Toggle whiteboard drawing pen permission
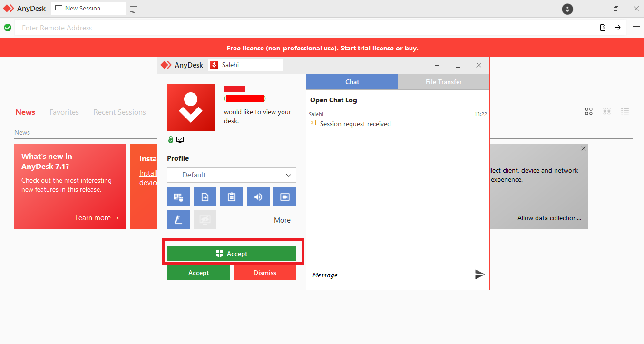Image resolution: width=644 pixels, height=344 pixels. coord(178,220)
